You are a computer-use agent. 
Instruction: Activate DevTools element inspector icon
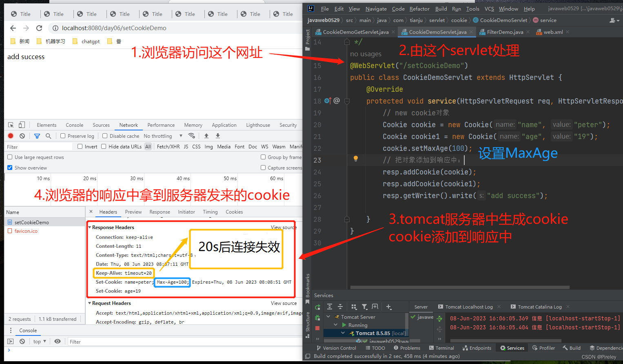[x=11, y=125]
